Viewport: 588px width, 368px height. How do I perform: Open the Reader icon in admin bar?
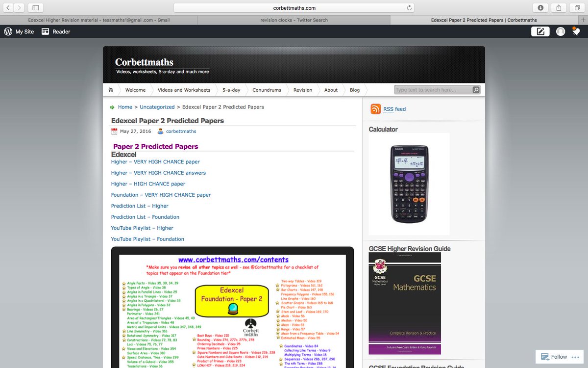pyautogui.click(x=45, y=31)
